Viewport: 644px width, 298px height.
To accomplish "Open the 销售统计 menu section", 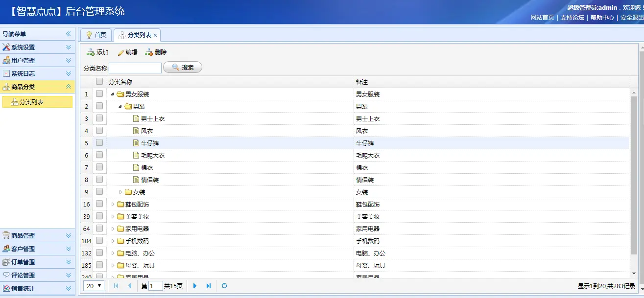I will [x=37, y=289].
